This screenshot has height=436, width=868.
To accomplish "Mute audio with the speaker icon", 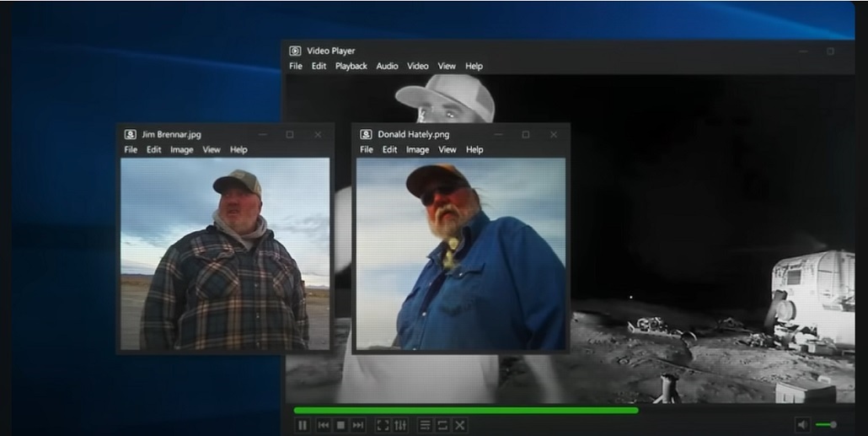I will click(x=802, y=425).
